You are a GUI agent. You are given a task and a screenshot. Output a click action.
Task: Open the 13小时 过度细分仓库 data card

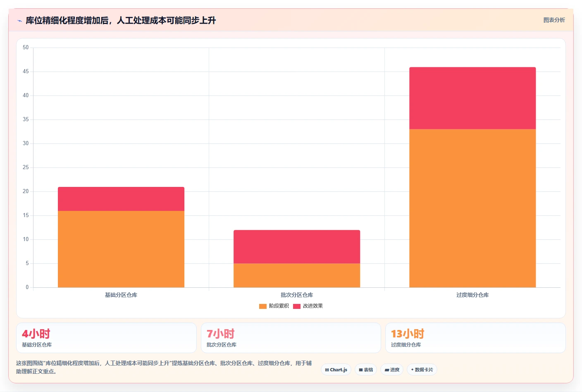[475, 338]
